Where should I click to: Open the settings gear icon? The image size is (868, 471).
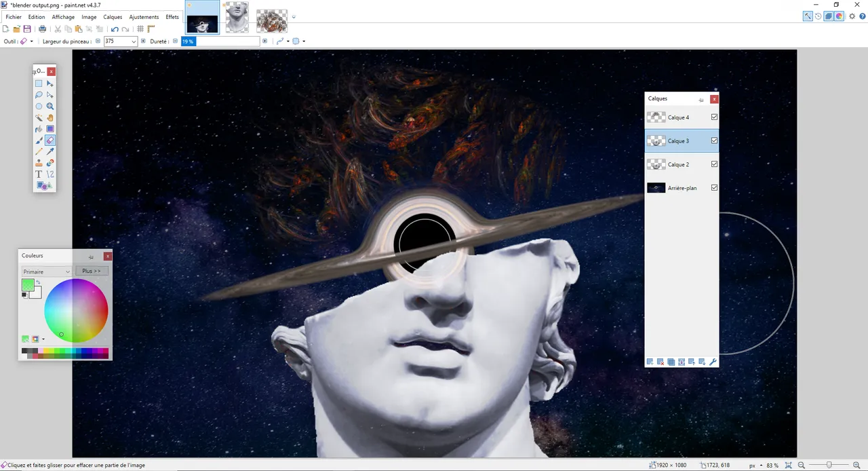tap(852, 16)
